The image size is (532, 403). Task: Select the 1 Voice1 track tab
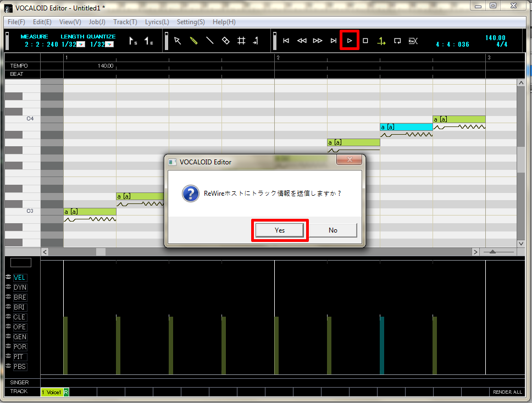[x=52, y=392]
